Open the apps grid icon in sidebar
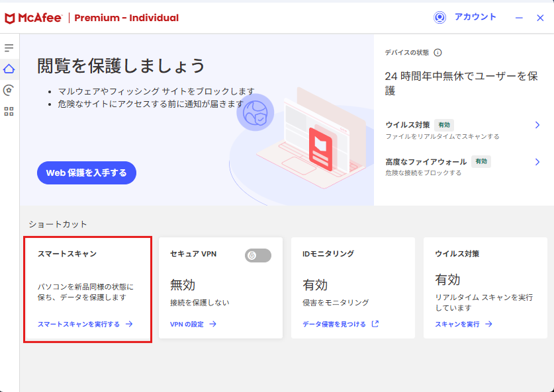 9,112
